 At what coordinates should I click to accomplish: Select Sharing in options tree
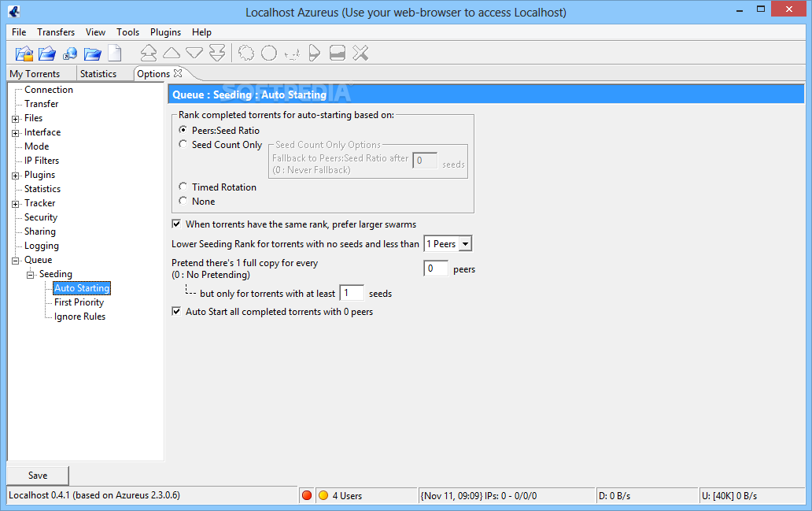40,231
